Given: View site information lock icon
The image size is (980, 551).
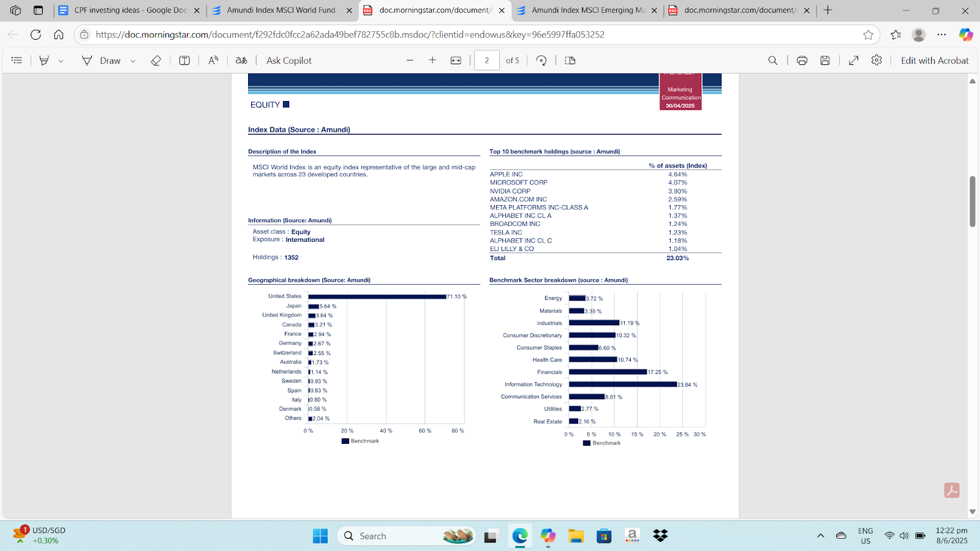Looking at the screenshot, I should [x=85, y=35].
